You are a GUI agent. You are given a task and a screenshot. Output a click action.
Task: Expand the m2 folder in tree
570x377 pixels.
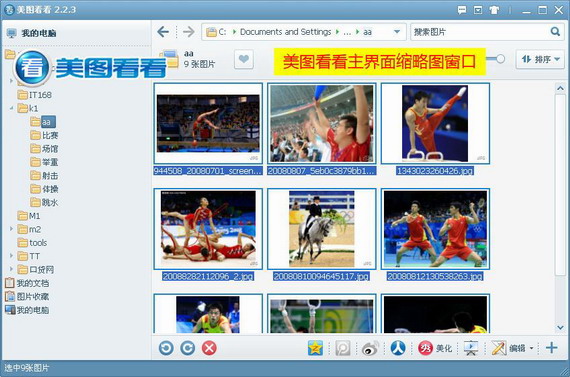coord(11,229)
